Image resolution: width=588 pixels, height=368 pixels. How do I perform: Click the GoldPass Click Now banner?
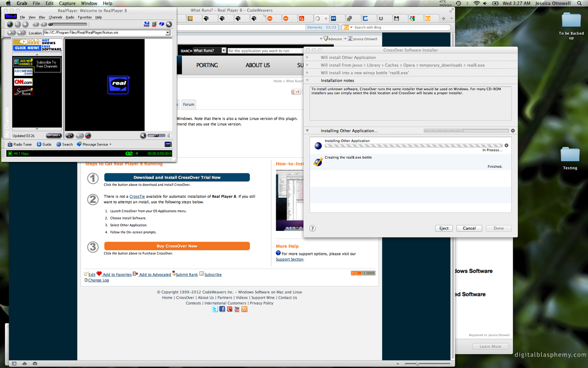coord(37,45)
